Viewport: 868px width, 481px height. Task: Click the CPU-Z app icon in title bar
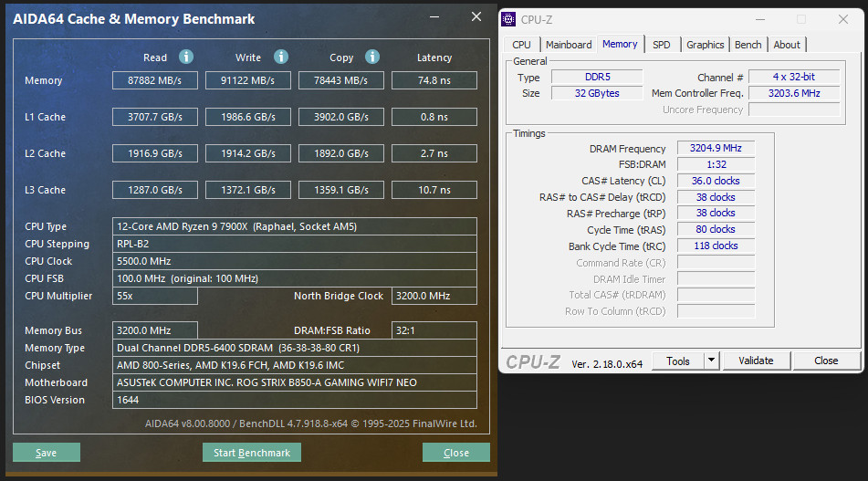pyautogui.click(x=509, y=19)
